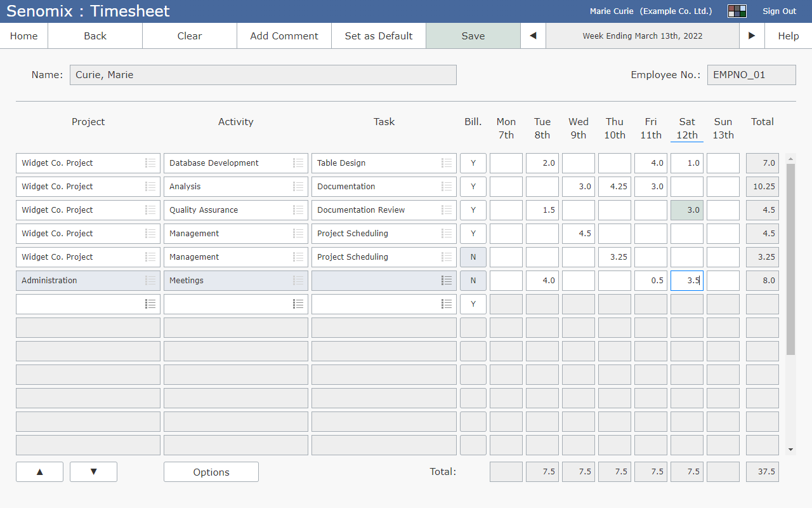This screenshot has width=812, height=508.
Task: Open the Project dropdown on the empty entry row
Action: (x=150, y=304)
